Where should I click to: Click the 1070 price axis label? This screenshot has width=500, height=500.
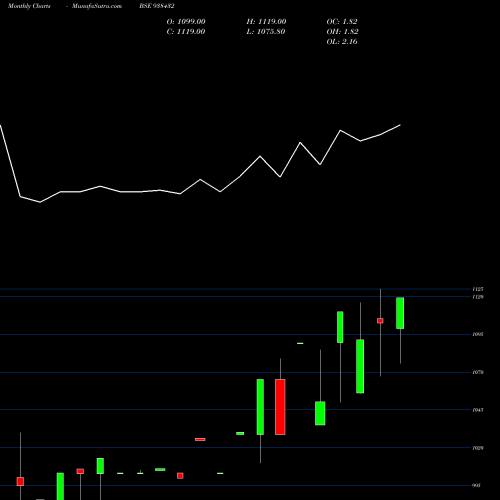[x=478, y=372]
